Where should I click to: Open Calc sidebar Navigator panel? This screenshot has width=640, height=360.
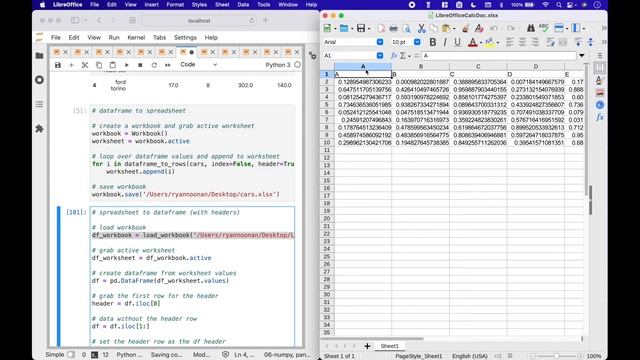click(x=600, y=105)
